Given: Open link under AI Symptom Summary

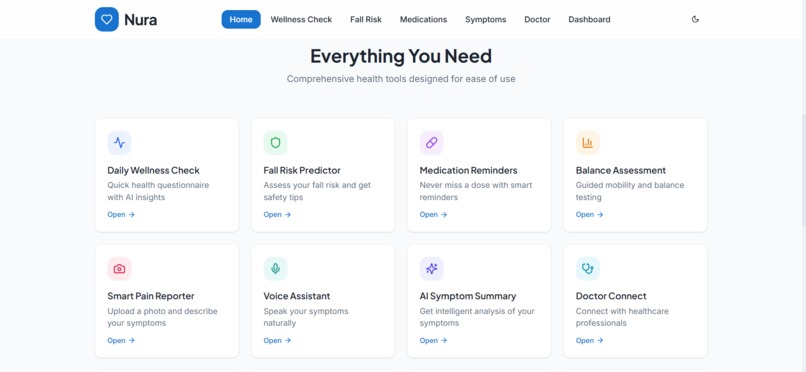Looking at the screenshot, I should click(433, 341).
